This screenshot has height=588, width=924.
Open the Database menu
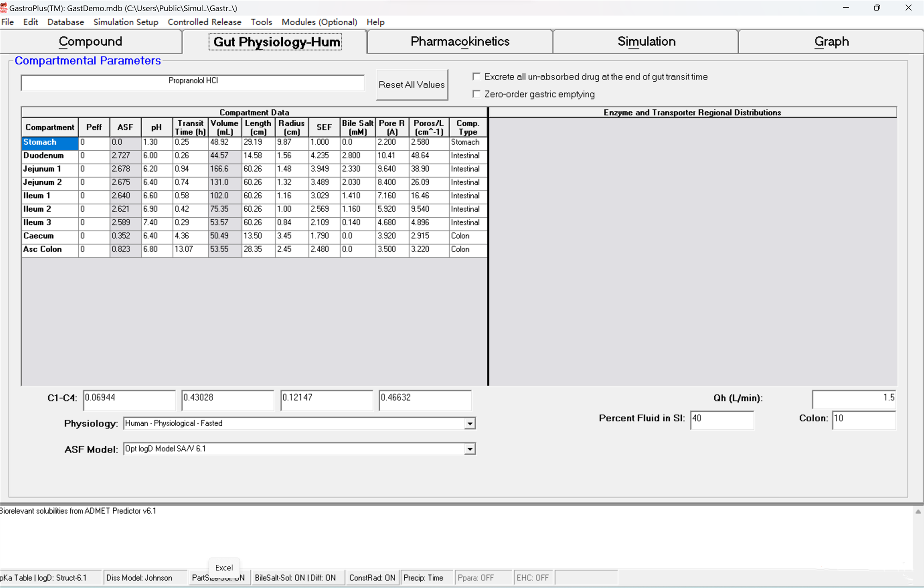click(x=66, y=22)
